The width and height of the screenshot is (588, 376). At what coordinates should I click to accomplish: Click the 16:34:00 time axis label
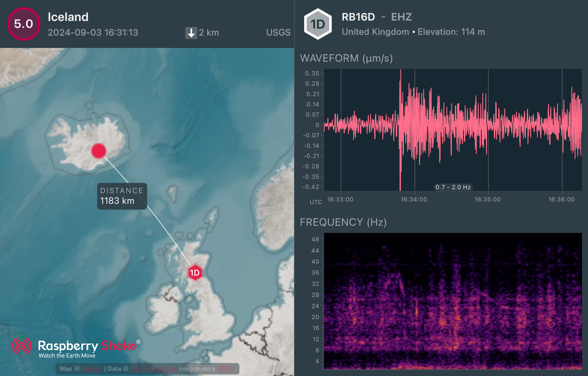click(414, 199)
